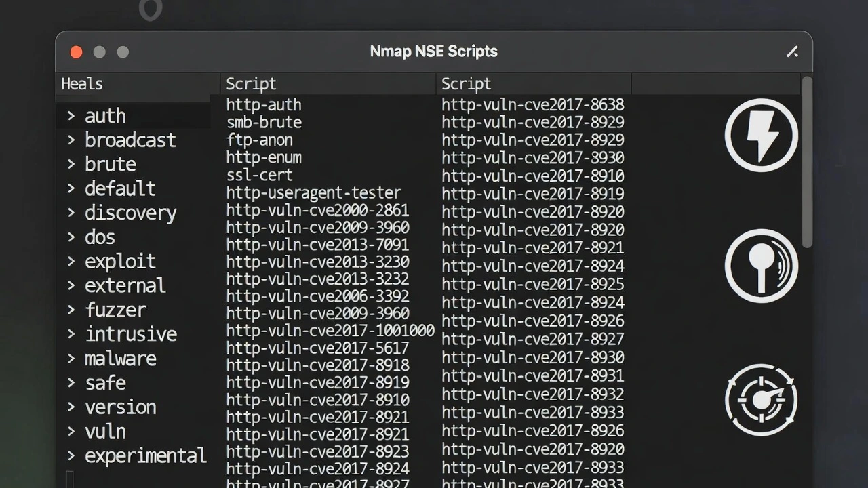This screenshot has height=488, width=868.
Task: Click the speedometer scan icon
Action: [761, 399]
